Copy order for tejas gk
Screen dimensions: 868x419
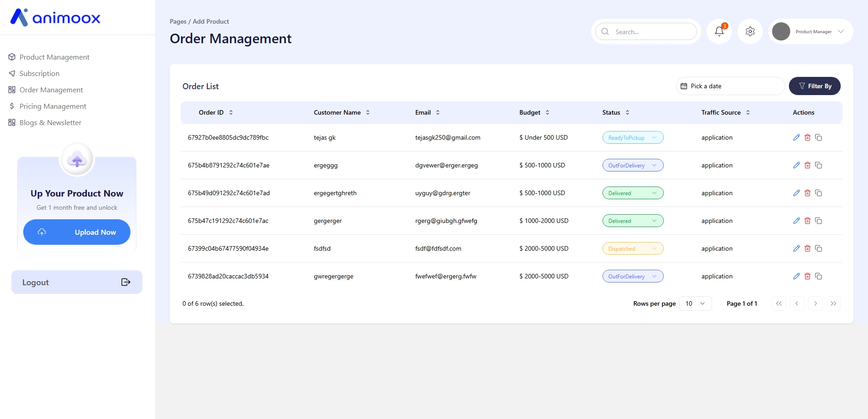tap(818, 137)
